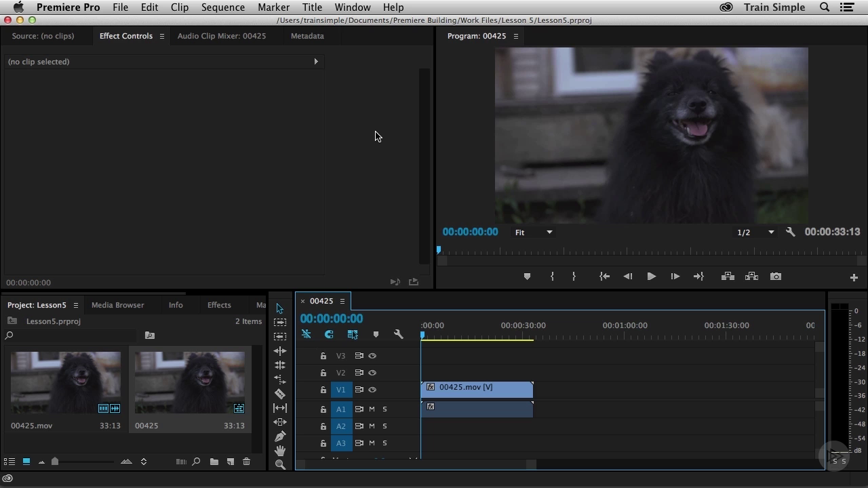
Task: Click the Project search field
Action: coord(71,335)
